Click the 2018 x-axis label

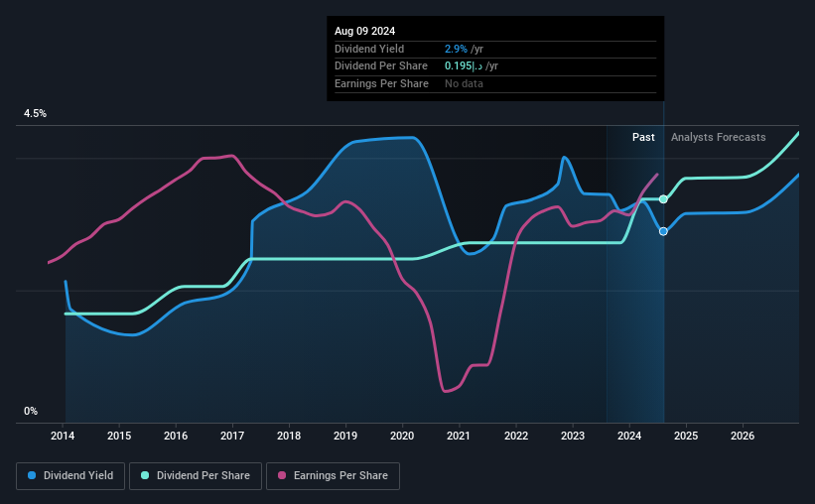[x=289, y=436]
